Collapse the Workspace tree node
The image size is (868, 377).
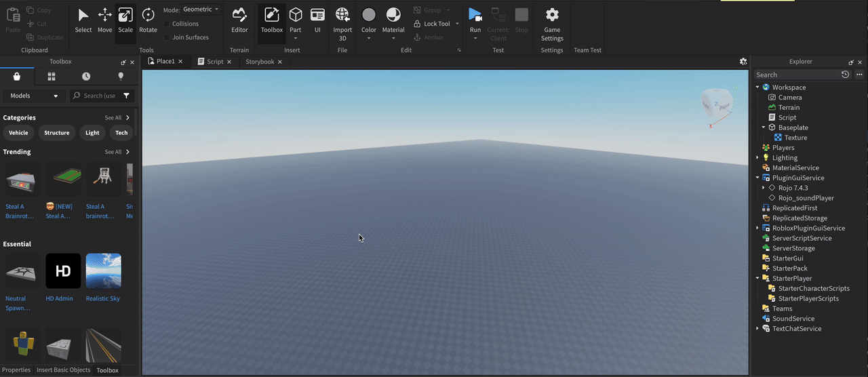click(758, 87)
